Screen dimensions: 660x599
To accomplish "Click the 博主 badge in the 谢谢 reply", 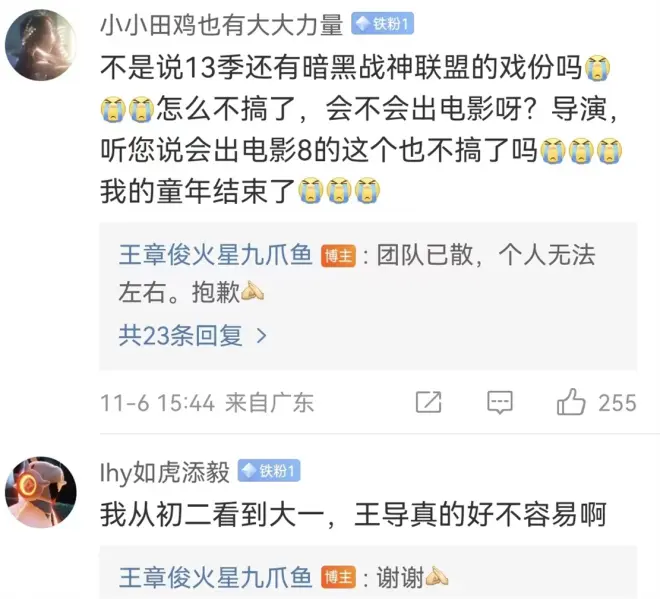I will (338, 577).
